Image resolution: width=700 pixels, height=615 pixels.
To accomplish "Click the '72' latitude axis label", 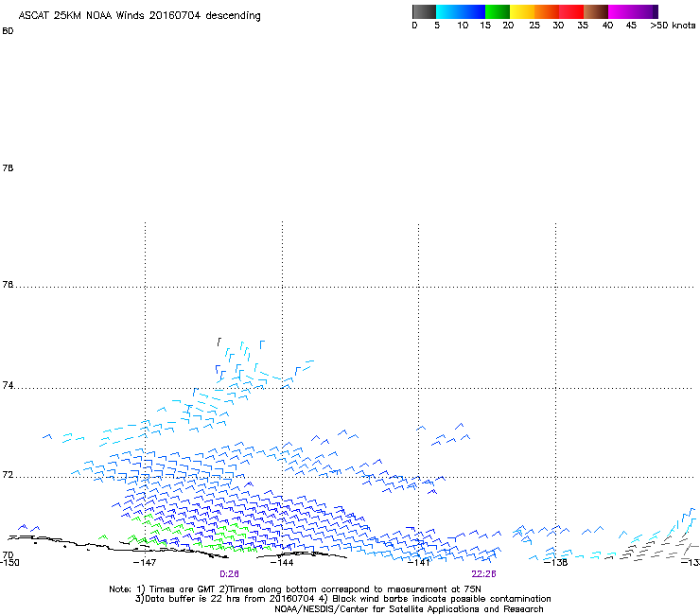I will point(8,474).
